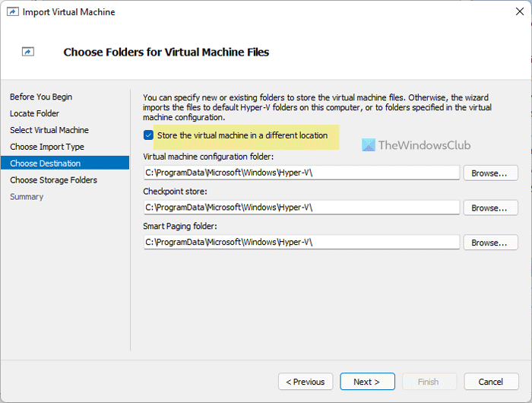
Task: Click the Smart Paging folder path field
Action: pyautogui.click(x=302, y=243)
